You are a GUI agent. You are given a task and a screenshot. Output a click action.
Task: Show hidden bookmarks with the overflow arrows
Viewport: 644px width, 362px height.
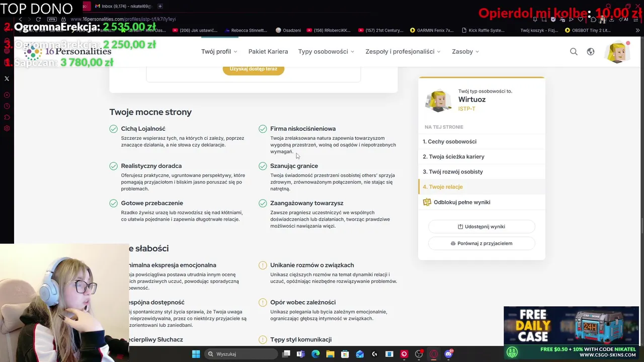pos(638,30)
